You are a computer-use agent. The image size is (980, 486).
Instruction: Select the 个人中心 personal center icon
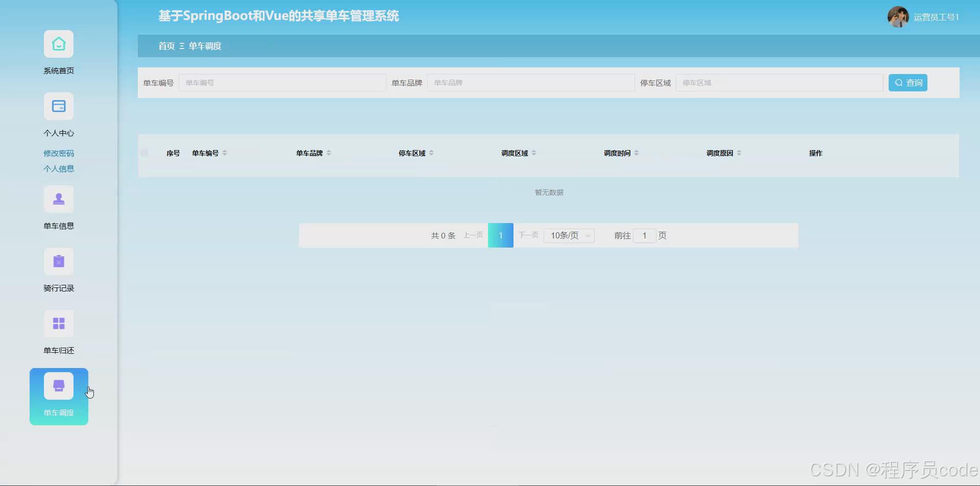pyautogui.click(x=58, y=106)
